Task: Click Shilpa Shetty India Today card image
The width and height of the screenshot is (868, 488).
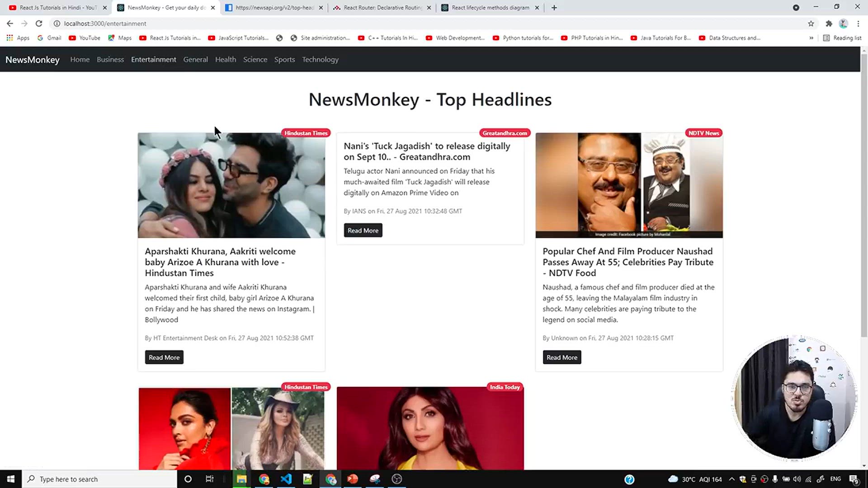Action: pyautogui.click(x=430, y=428)
